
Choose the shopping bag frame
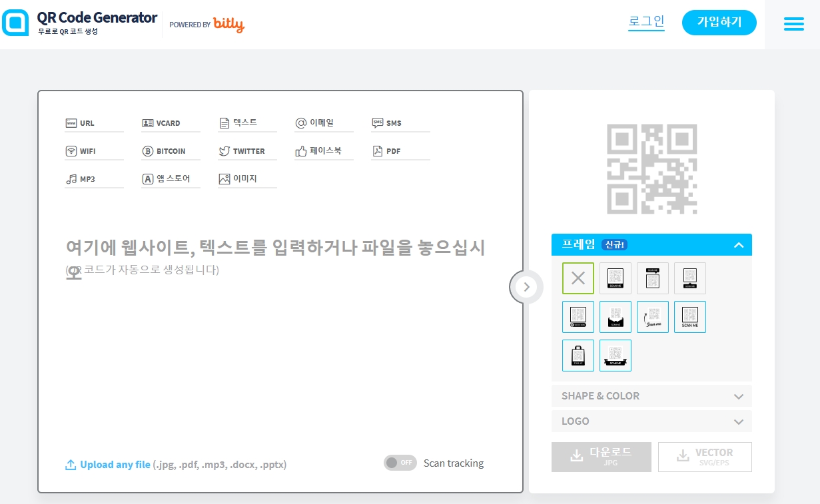578,356
